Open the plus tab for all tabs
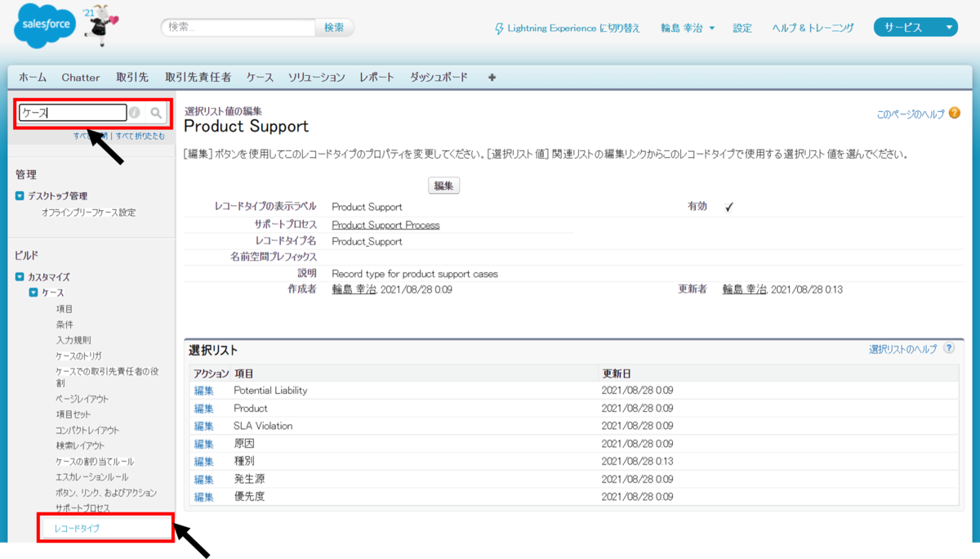This screenshot has height=559, width=980. [492, 78]
